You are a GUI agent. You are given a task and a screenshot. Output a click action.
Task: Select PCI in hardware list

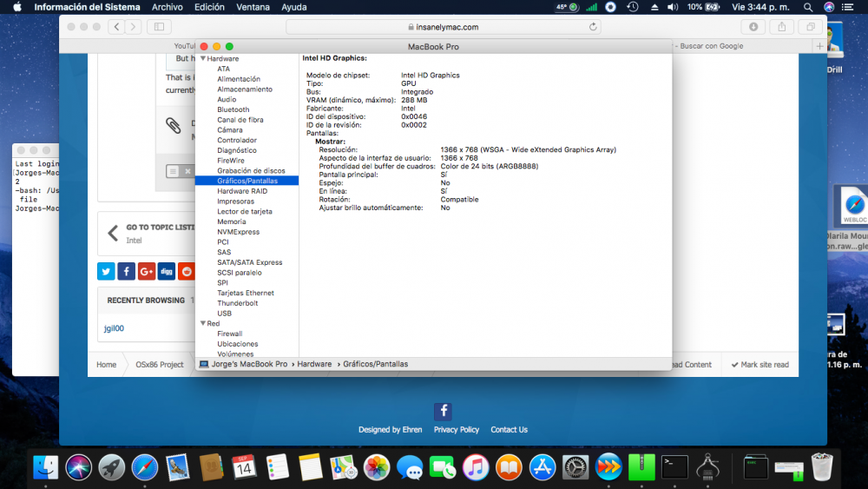[222, 242]
